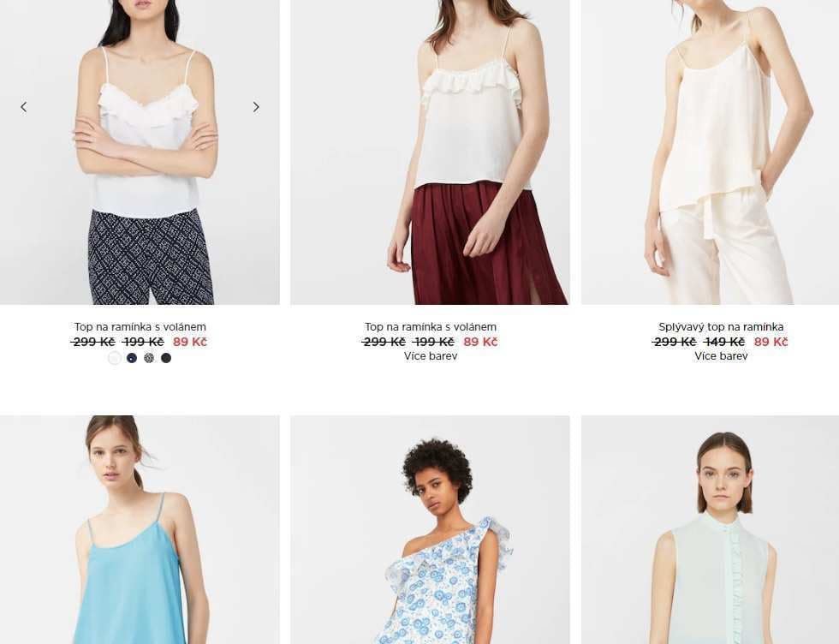Click red 89 Kč price under Splývavý top
This screenshot has width=839, height=644.
(771, 342)
